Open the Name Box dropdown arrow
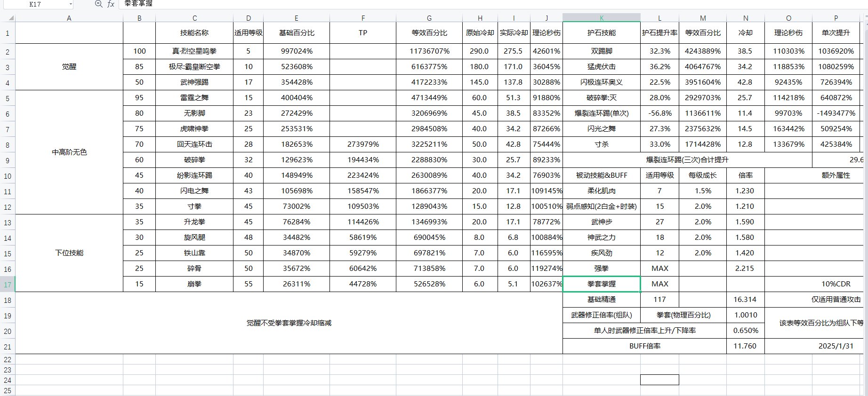This screenshot has width=868, height=396. click(x=71, y=4)
